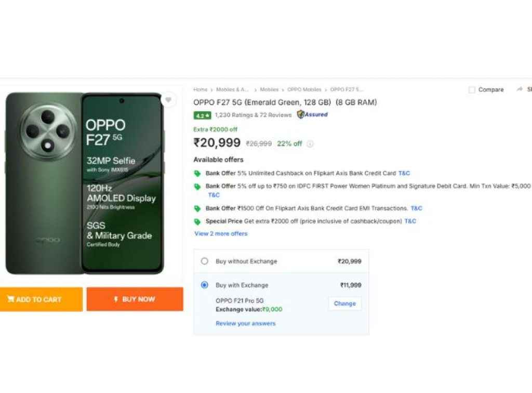Select Buy without Exchange option
The height and width of the screenshot is (393, 532).
click(205, 261)
